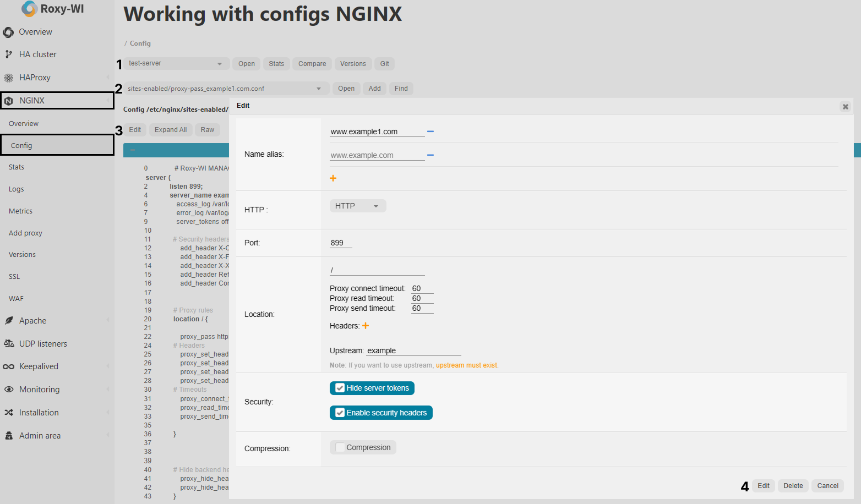Open the WAF submenu item

pyautogui.click(x=17, y=299)
